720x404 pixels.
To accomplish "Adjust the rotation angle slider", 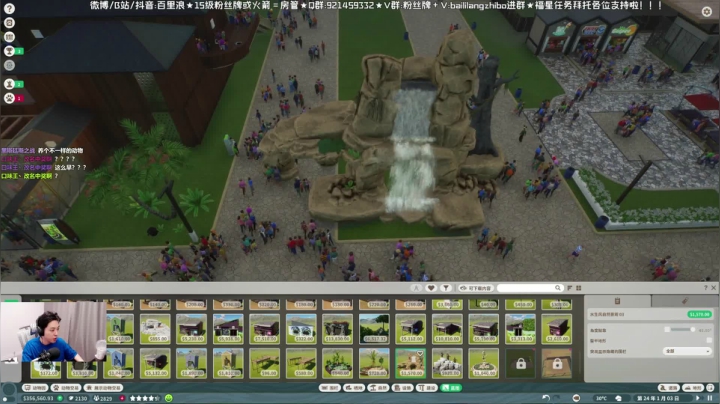I will pyautogui.click(x=681, y=330).
